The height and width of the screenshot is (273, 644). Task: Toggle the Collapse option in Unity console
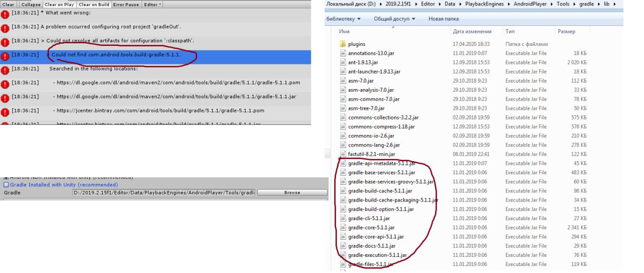click(x=31, y=5)
